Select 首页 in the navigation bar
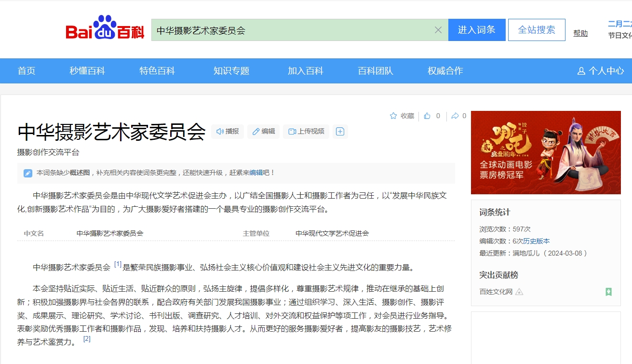 [x=27, y=71]
